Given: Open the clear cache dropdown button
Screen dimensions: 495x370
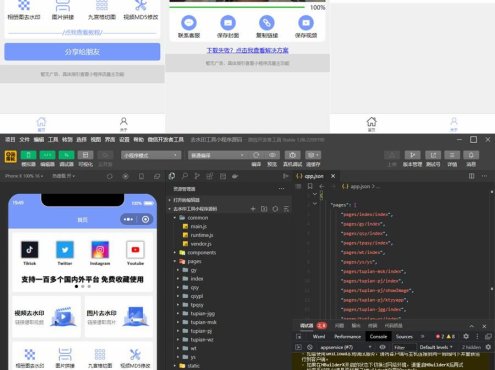Looking at the screenshot, I should [x=313, y=155].
